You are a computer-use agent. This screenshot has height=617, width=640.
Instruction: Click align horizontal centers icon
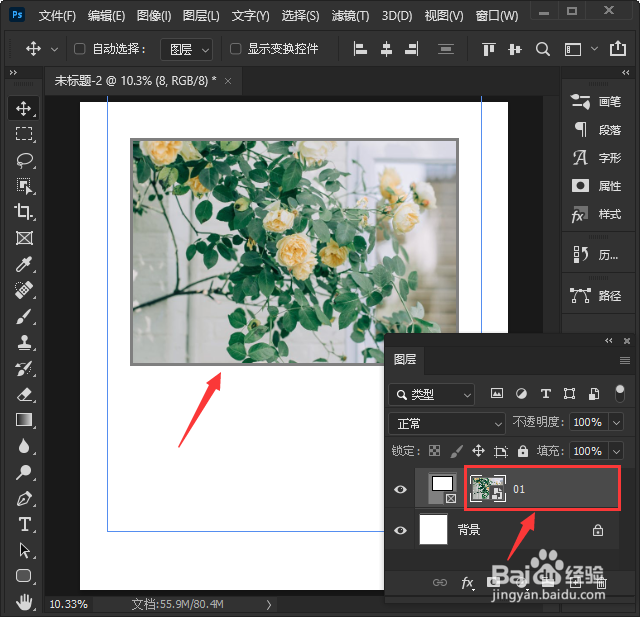point(386,49)
